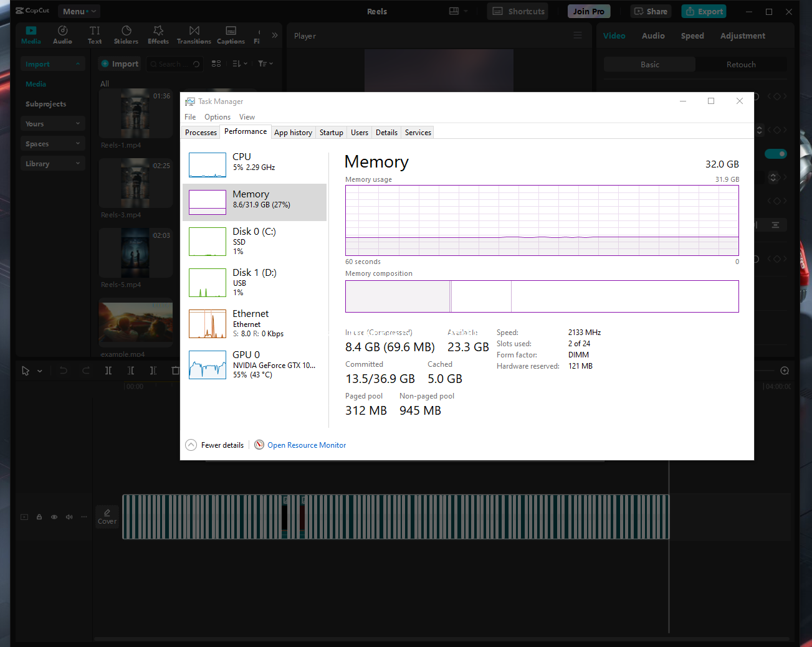Expand the Library section in sidebar
The height and width of the screenshot is (647, 812).
coord(52,164)
